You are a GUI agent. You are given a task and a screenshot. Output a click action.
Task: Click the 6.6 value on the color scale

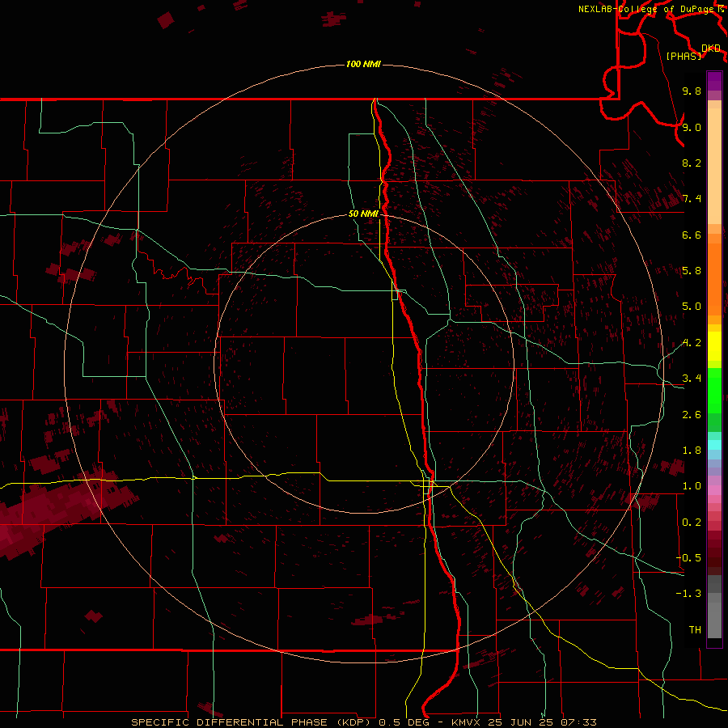coord(692,235)
